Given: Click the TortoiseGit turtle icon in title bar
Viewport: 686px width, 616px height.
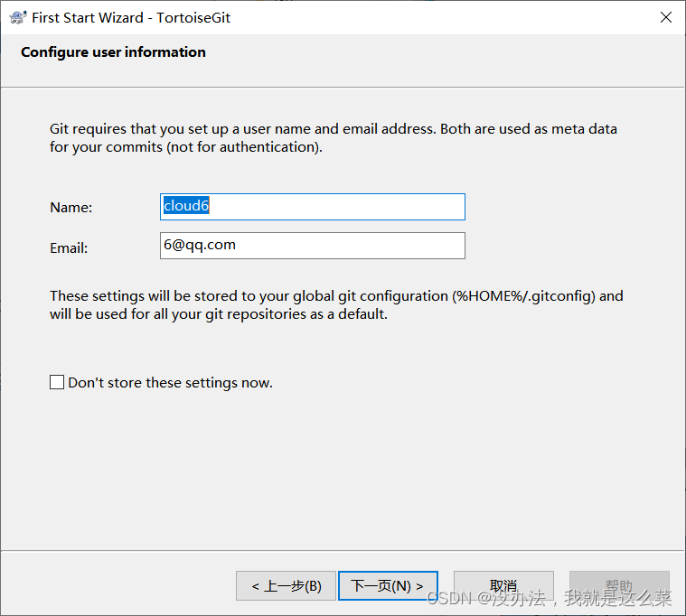Looking at the screenshot, I should pos(17,17).
